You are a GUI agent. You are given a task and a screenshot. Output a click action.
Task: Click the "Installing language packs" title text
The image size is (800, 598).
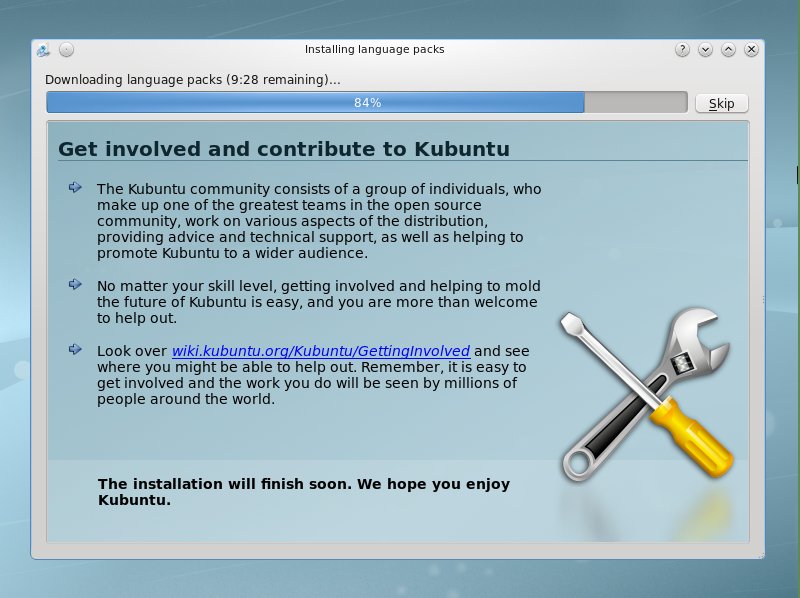point(374,47)
